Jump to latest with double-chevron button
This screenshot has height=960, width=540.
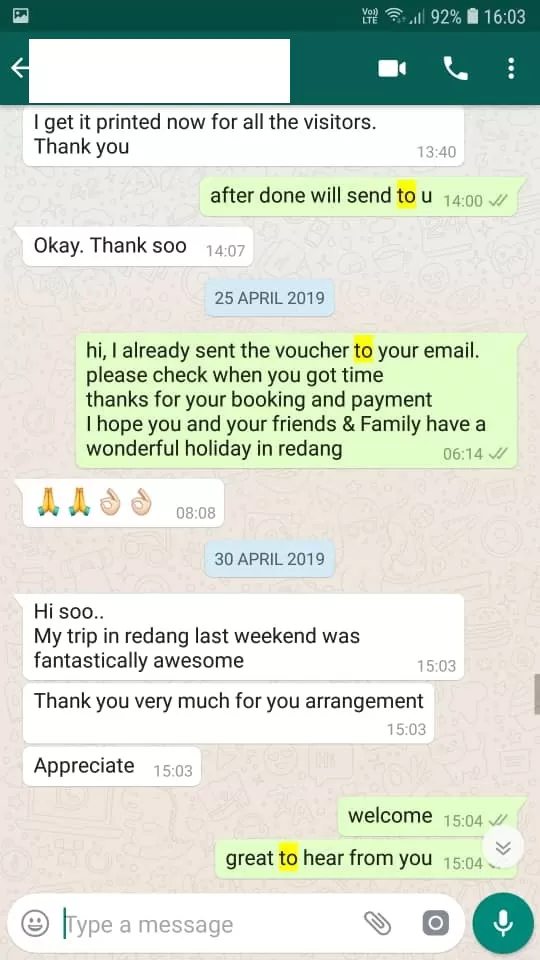coord(503,847)
